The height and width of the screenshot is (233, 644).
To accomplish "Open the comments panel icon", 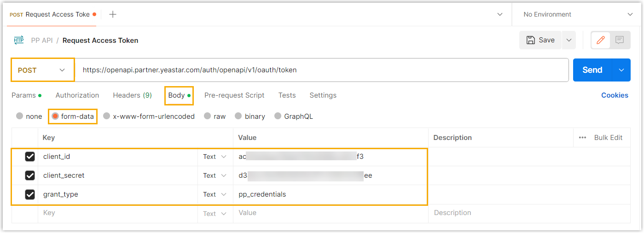I will (620, 40).
